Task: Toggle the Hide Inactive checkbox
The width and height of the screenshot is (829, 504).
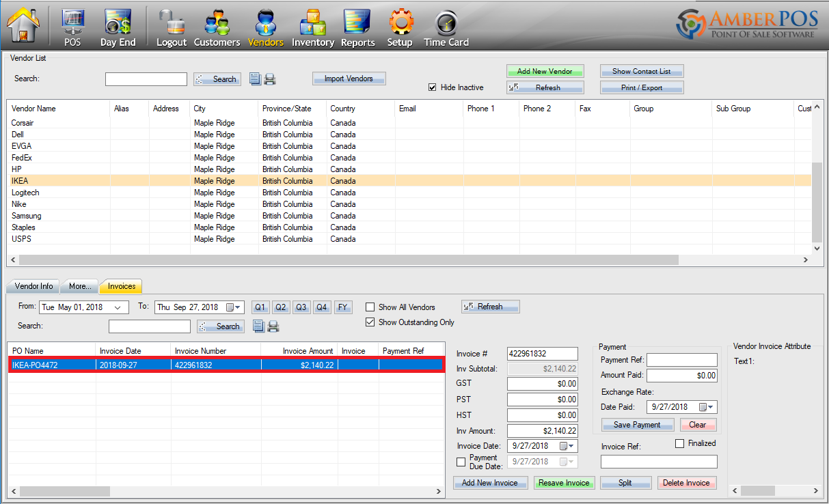Action: point(432,87)
